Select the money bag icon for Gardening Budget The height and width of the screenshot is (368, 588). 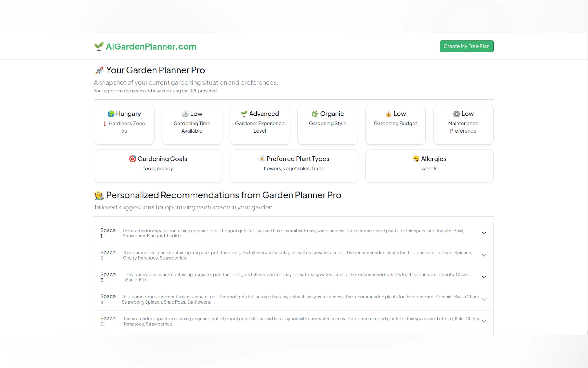point(388,114)
